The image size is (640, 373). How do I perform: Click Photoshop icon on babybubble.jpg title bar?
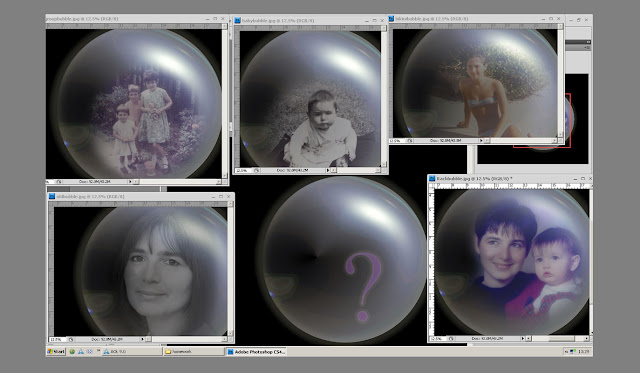coord(238,20)
